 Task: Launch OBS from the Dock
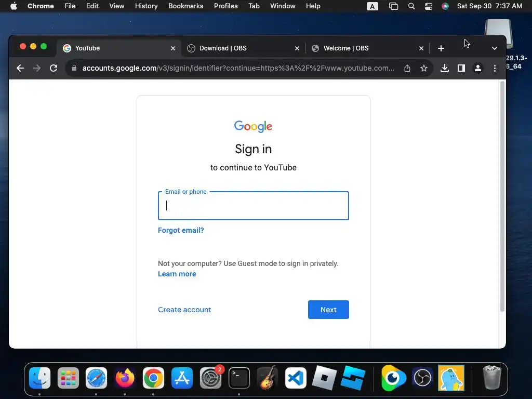(x=422, y=378)
